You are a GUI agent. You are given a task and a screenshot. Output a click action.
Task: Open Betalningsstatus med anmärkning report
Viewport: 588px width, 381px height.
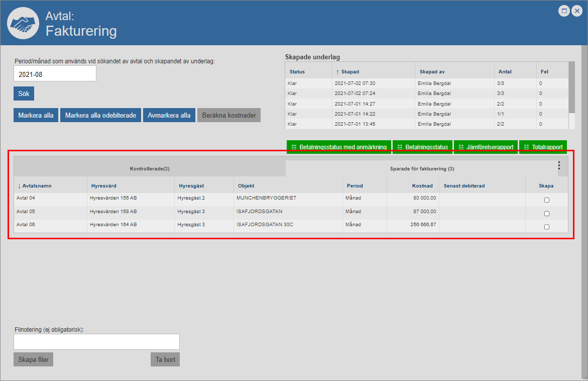pos(338,147)
